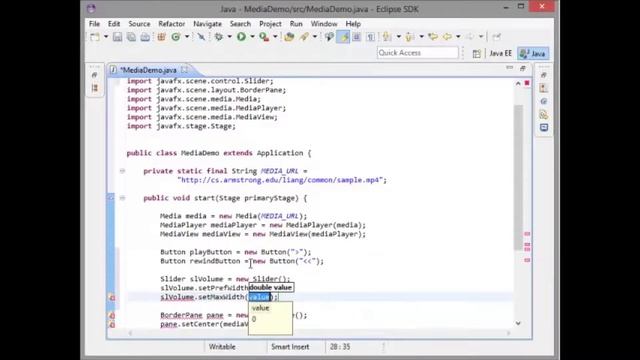Click the orange package icon after Print

tap(161, 37)
